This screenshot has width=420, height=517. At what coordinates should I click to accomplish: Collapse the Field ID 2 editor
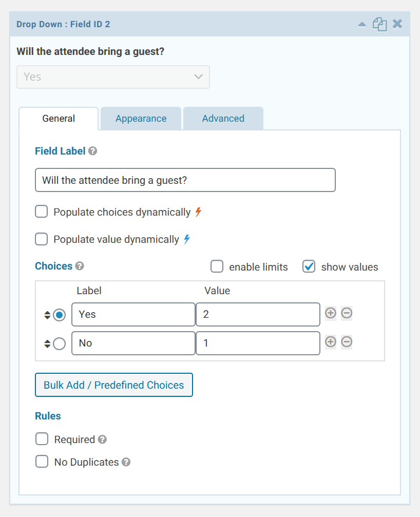click(x=362, y=24)
